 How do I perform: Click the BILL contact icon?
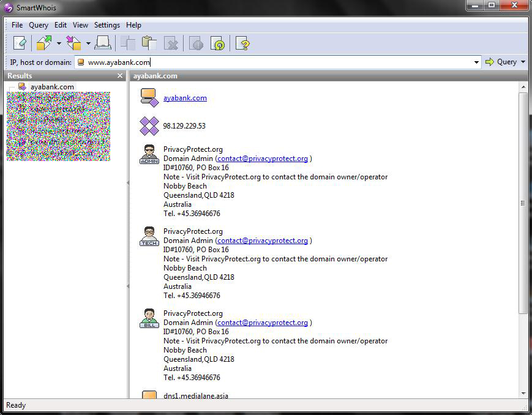click(149, 319)
